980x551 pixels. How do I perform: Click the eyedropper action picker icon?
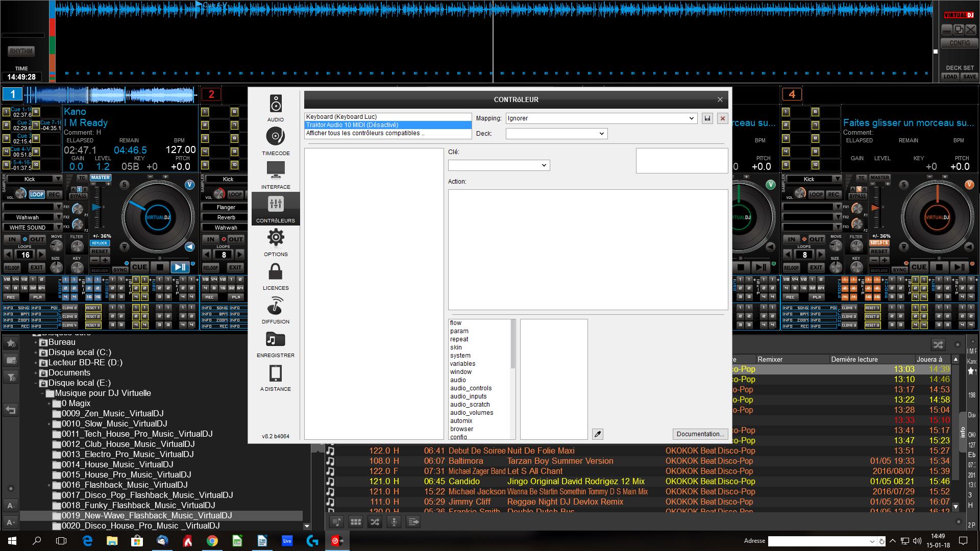(x=598, y=434)
